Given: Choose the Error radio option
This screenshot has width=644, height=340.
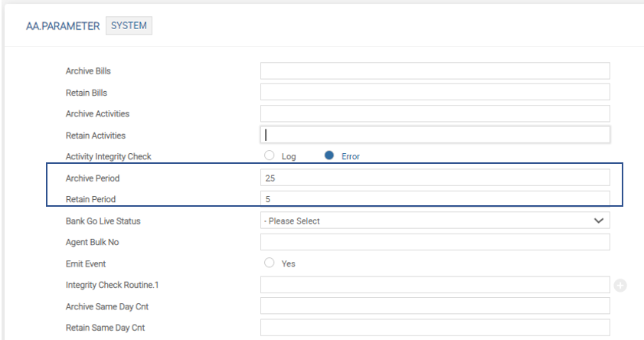Looking at the screenshot, I should (329, 156).
